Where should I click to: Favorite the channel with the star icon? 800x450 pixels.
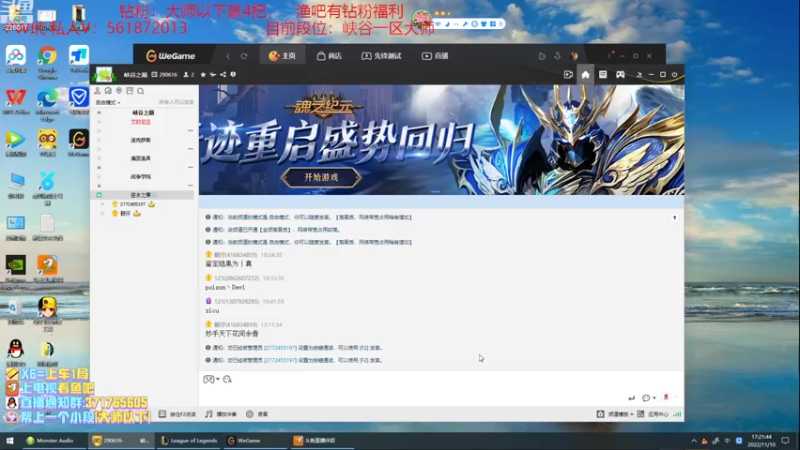click(x=203, y=74)
